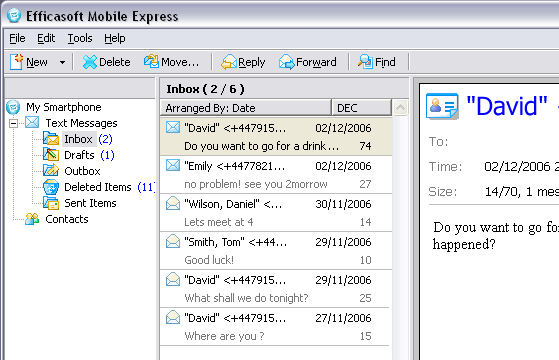Open the Inbox folder

[x=78, y=139]
